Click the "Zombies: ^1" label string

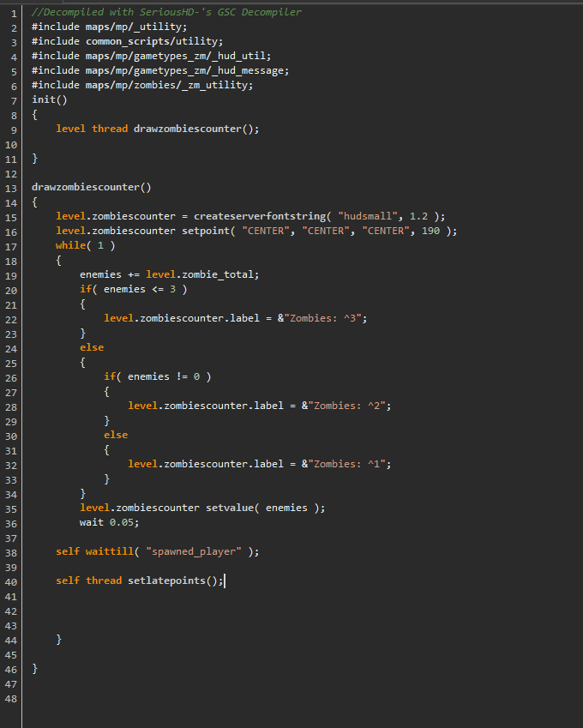click(346, 464)
